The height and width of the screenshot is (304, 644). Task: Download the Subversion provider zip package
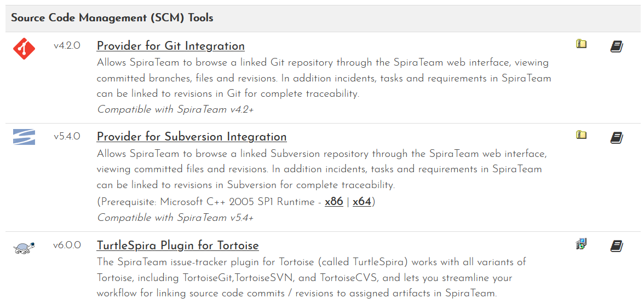point(581,135)
